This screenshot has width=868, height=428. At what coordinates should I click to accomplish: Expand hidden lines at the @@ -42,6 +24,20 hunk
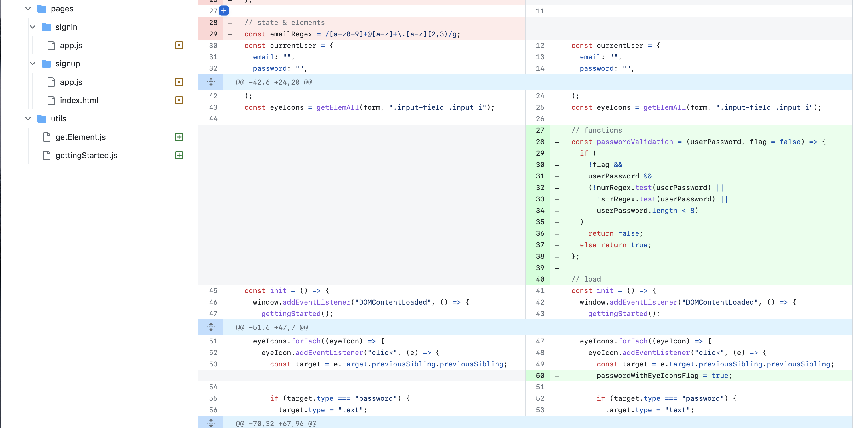(211, 82)
